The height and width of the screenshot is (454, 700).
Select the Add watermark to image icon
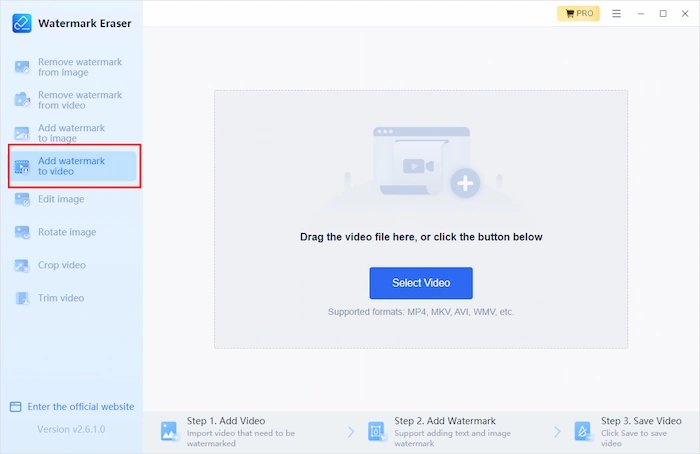(22, 134)
